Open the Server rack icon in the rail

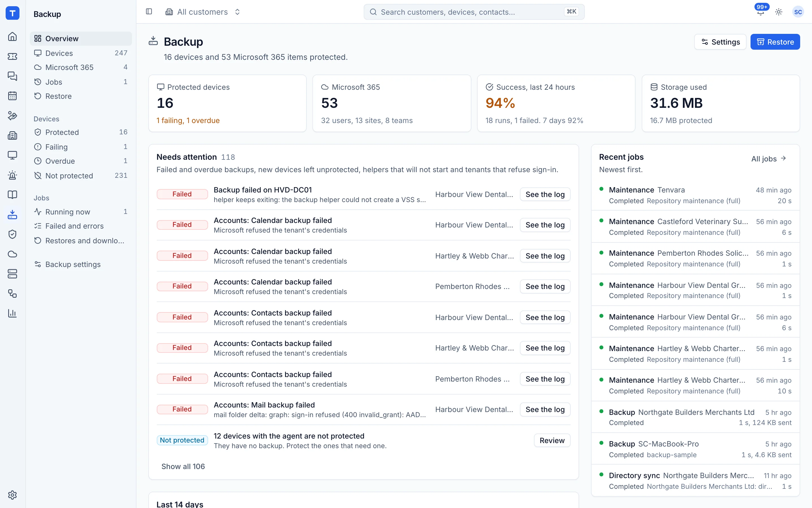[x=12, y=274]
